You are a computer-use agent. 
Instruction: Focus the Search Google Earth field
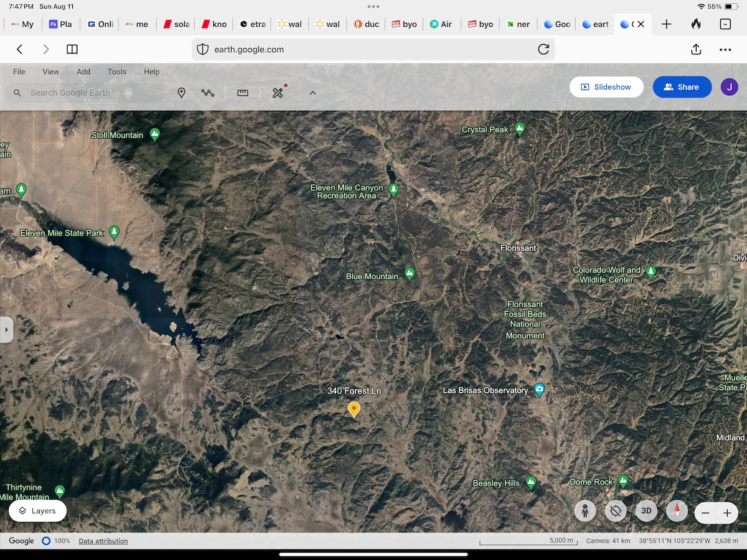[84, 93]
